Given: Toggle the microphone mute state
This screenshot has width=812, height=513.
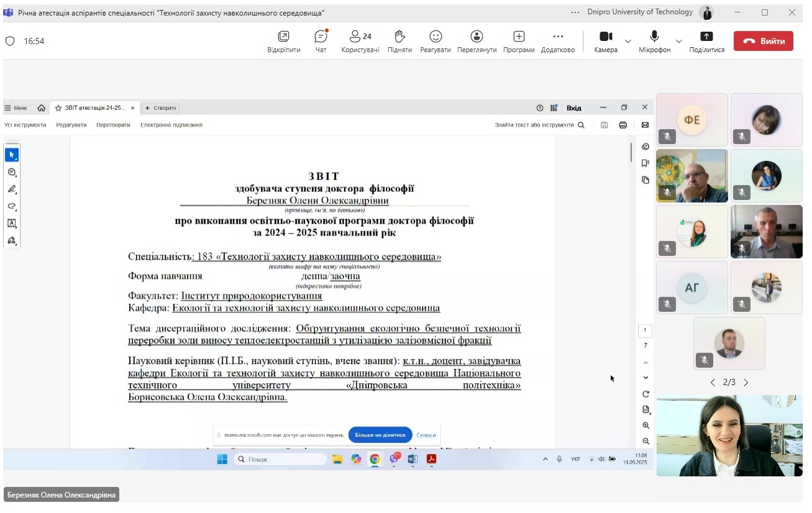Looking at the screenshot, I should [x=654, y=41].
